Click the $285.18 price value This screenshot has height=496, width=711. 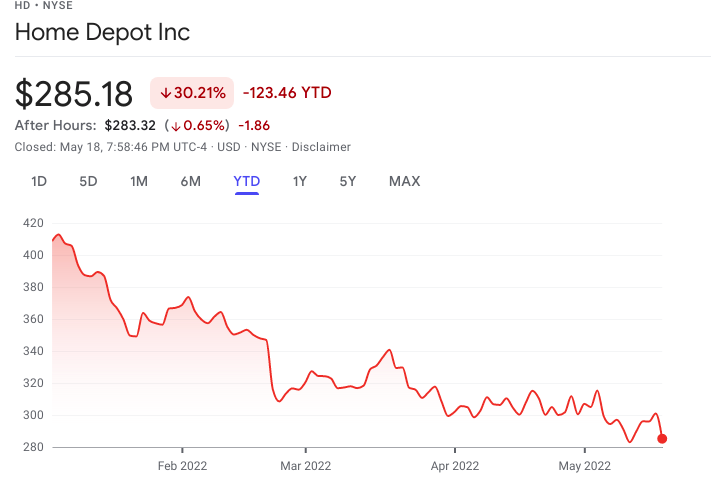point(73,94)
